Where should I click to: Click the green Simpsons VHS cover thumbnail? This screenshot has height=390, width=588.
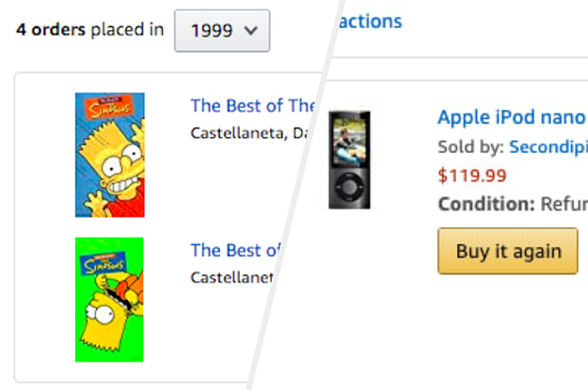click(109, 299)
